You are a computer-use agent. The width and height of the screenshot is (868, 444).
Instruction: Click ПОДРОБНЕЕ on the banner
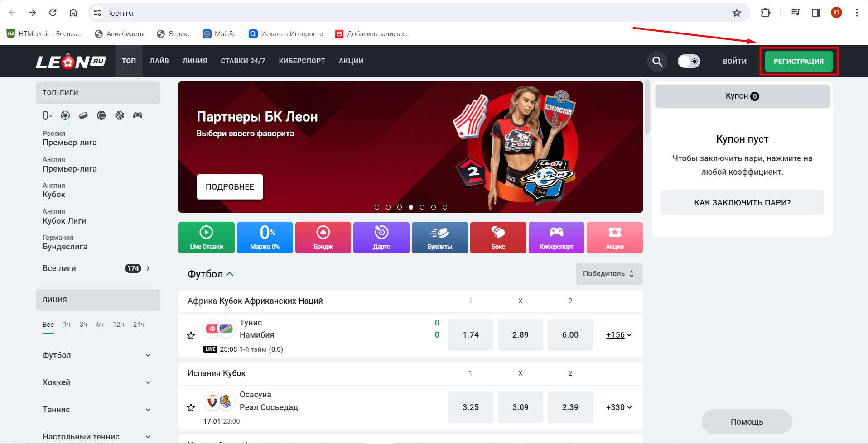230,187
